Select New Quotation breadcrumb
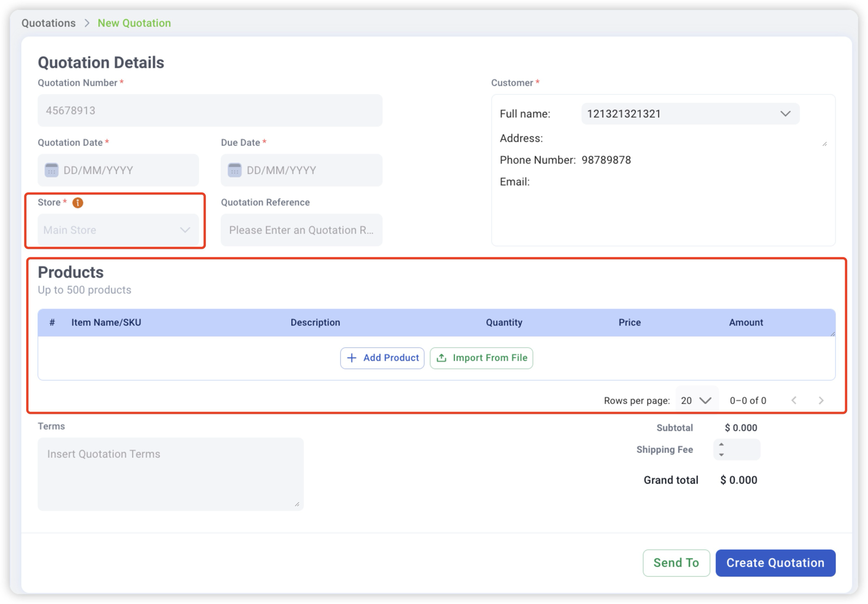Image resolution: width=868 pixels, height=604 pixels. (134, 23)
